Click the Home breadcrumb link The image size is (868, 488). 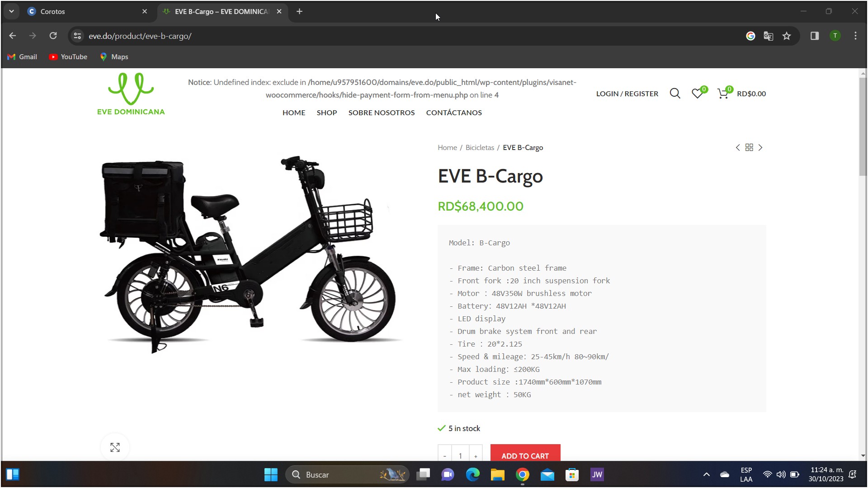pyautogui.click(x=447, y=148)
